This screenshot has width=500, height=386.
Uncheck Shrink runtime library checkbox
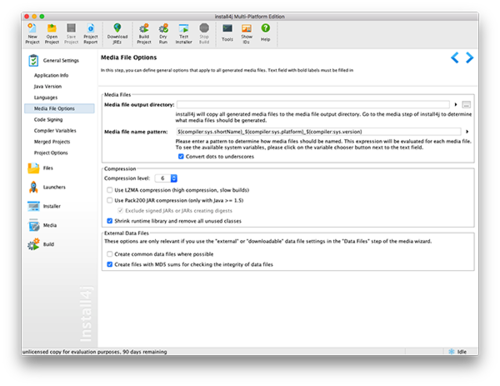click(109, 221)
